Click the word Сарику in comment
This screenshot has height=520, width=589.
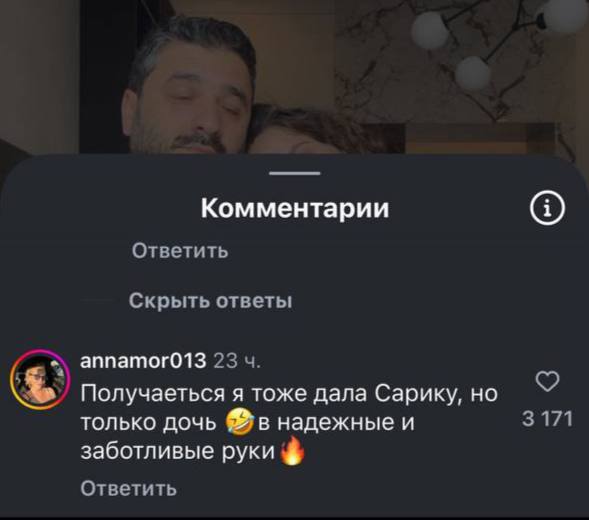(415, 395)
